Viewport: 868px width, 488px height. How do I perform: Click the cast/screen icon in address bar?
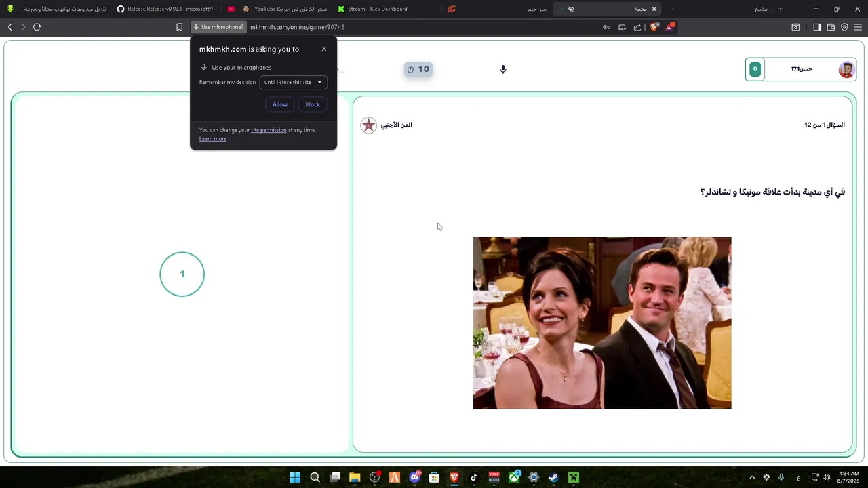tap(622, 27)
